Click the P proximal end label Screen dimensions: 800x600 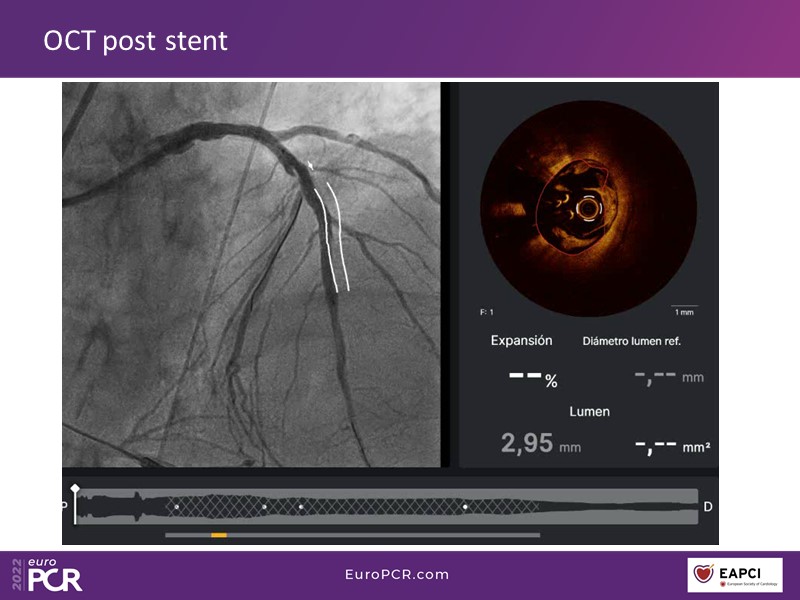point(66,507)
